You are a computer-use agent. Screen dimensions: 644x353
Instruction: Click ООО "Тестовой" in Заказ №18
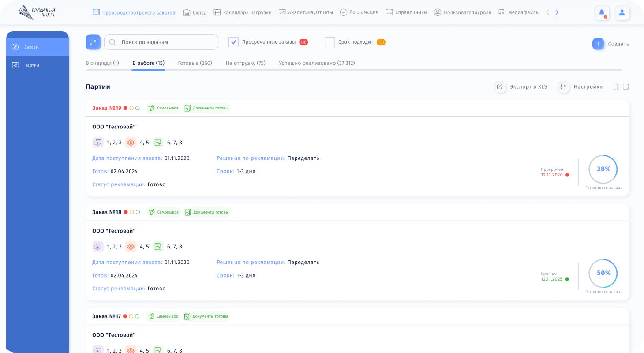(114, 231)
